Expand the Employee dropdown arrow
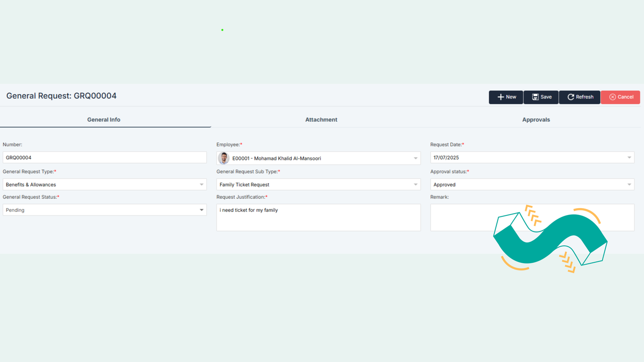Screen dimensions: 644x362 tap(415, 158)
